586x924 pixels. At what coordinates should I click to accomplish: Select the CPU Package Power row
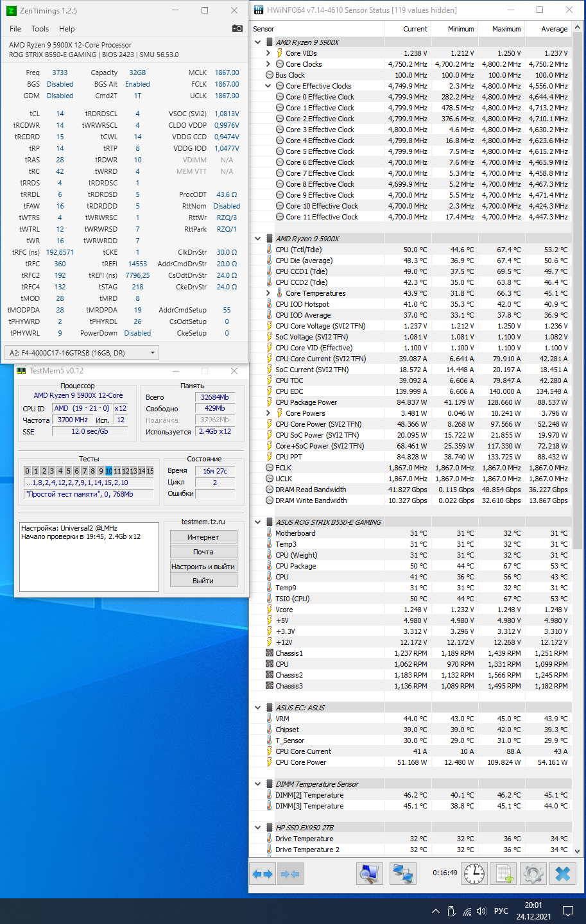point(411,402)
